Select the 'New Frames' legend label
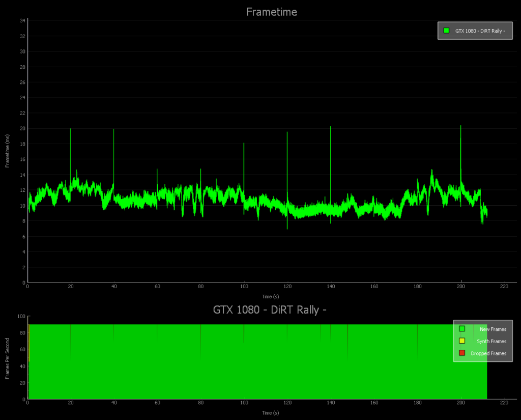This screenshot has width=521, height=420. 493,329
